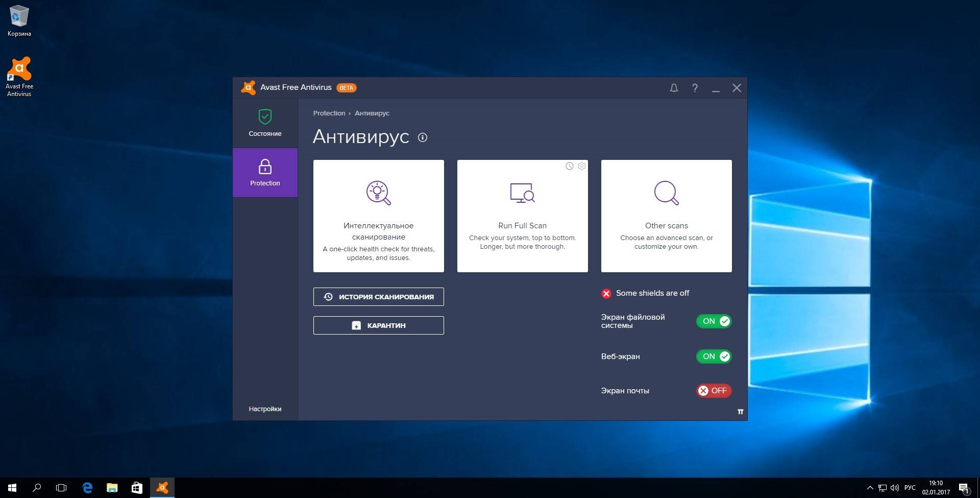
Task: Open the notifications bell in Avast
Action: point(674,88)
